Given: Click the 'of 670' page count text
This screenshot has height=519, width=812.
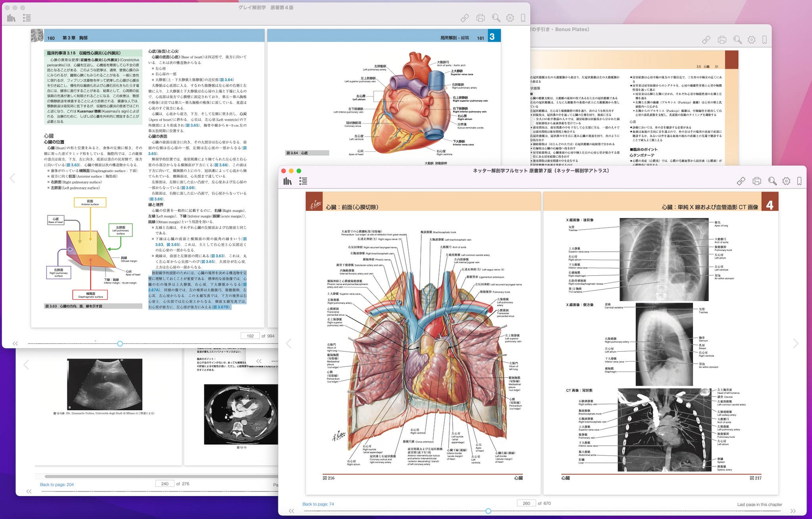Looking at the screenshot, I should pos(544,503).
